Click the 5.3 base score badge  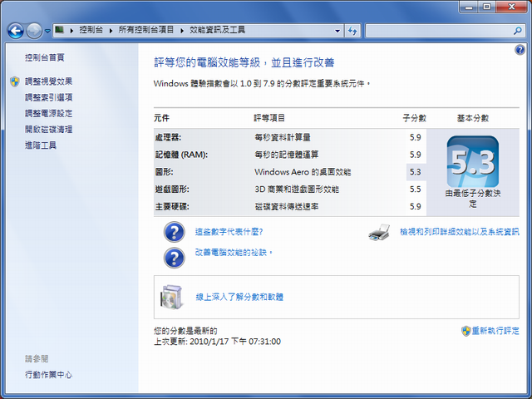click(x=473, y=161)
